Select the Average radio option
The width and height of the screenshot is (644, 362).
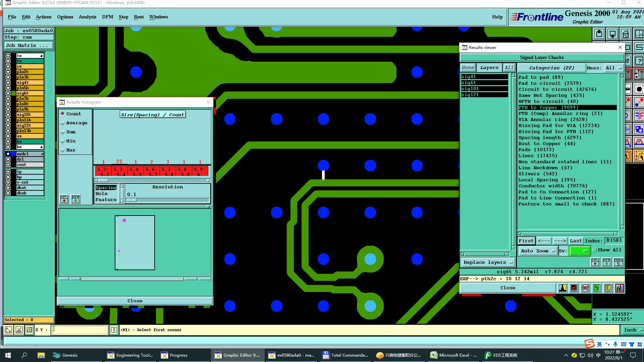[x=63, y=123]
